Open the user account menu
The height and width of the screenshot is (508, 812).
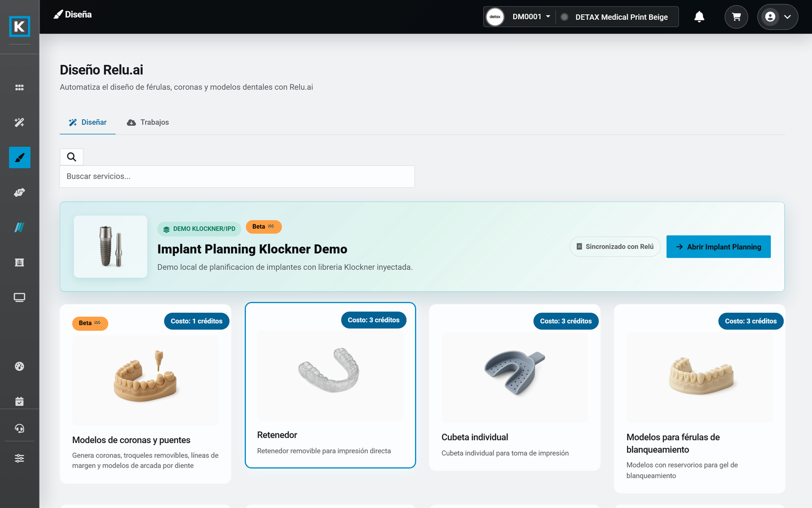coord(778,17)
